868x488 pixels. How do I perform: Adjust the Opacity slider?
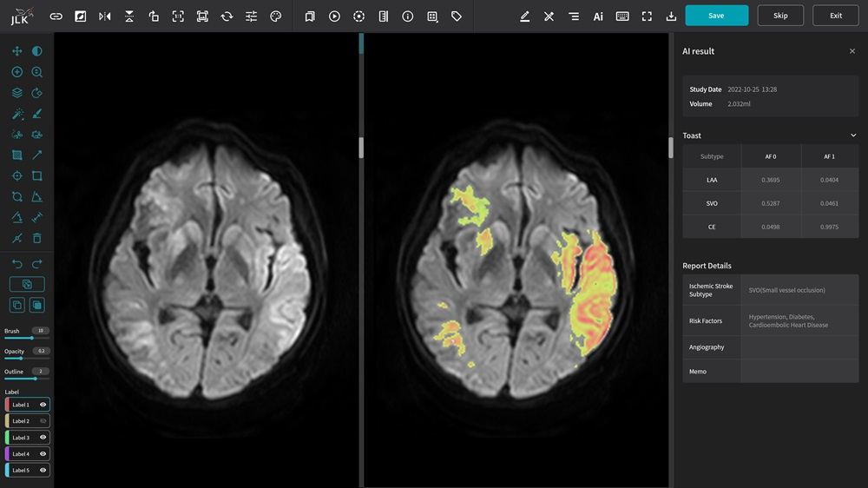tap(21, 358)
